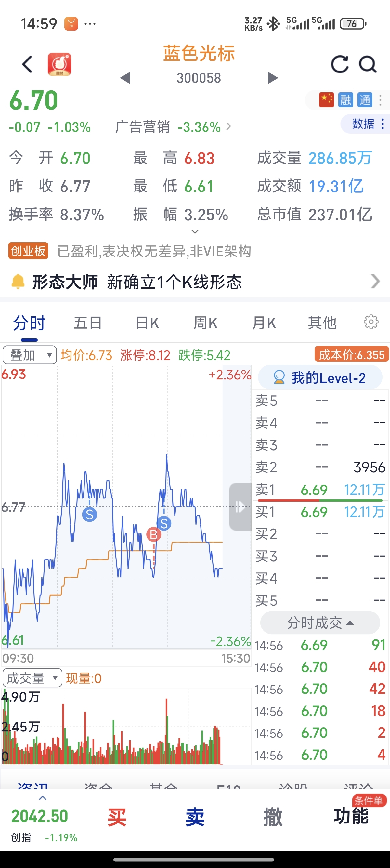Refresh the stock quote

pyautogui.click(x=340, y=64)
